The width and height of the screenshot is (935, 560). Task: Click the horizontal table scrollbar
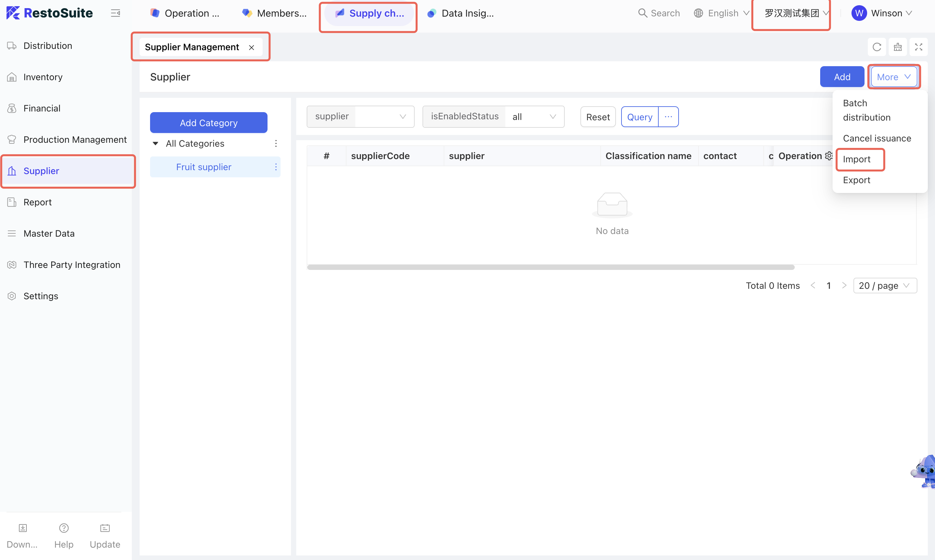click(551, 267)
